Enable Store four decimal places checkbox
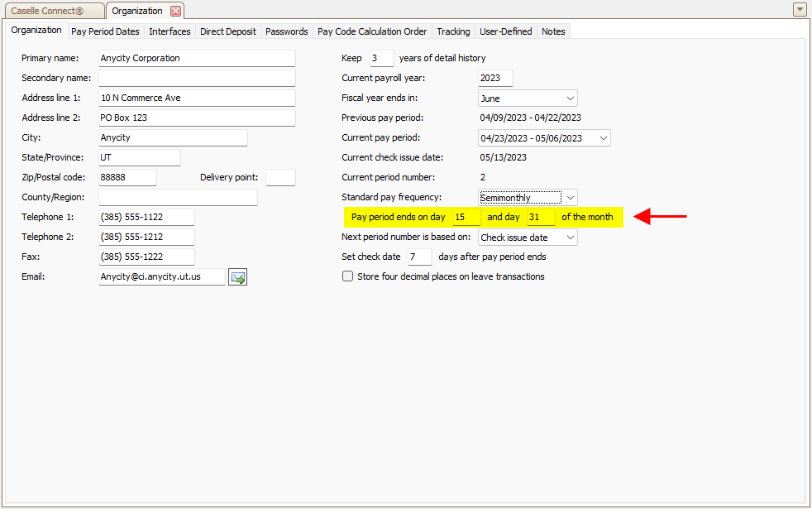 coord(347,276)
